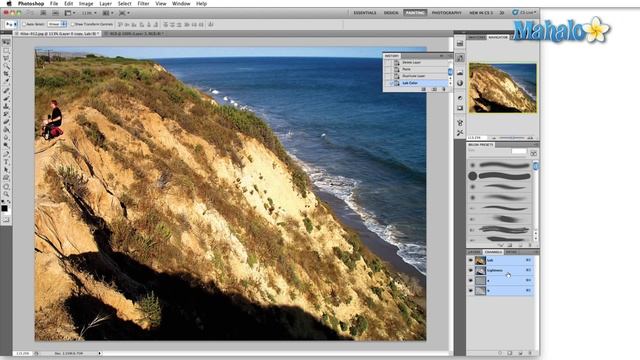Image resolution: width=640 pixels, height=360 pixels.
Task: Select the Type tool
Action: [x=6, y=162]
